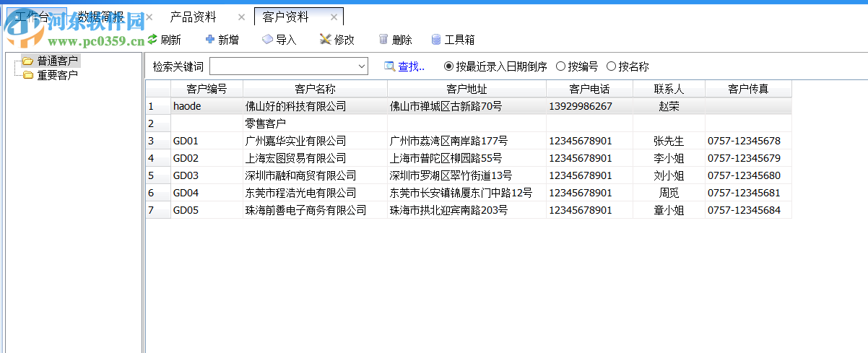Click the 修改 edit icon
The image size is (868, 353).
click(326, 39)
